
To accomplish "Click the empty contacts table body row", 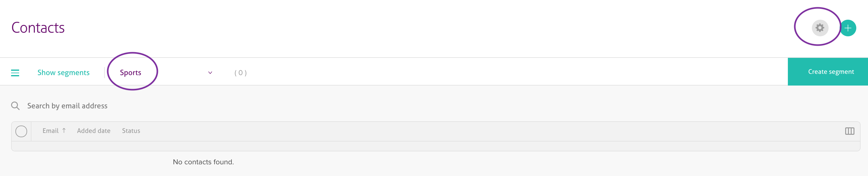I will coord(435,146).
